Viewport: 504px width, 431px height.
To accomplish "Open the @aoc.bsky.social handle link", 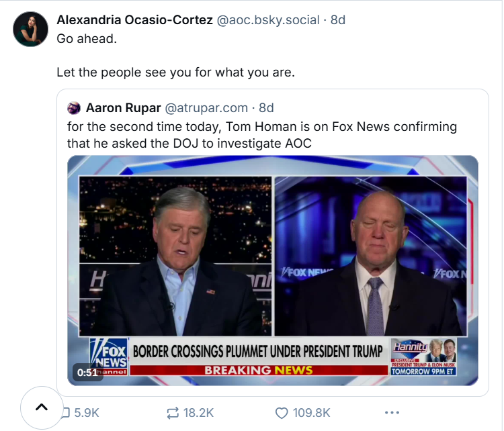I will pos(268,20).
